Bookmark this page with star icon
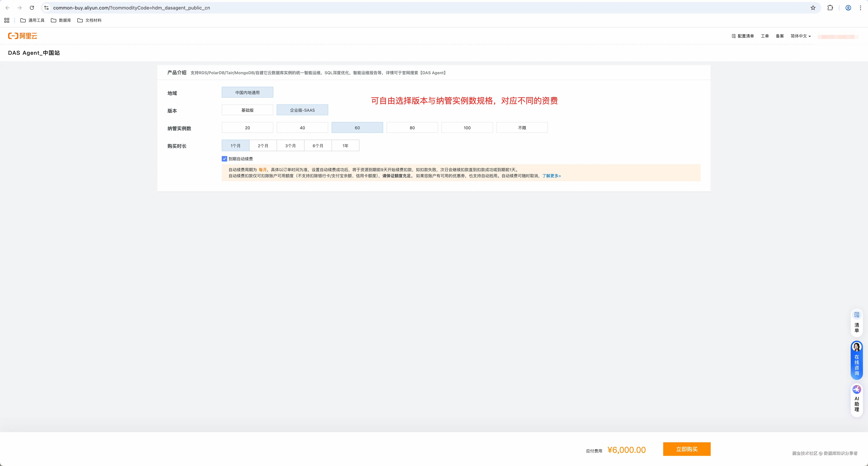This screenshot has width=868, height=466. point(813,8)
